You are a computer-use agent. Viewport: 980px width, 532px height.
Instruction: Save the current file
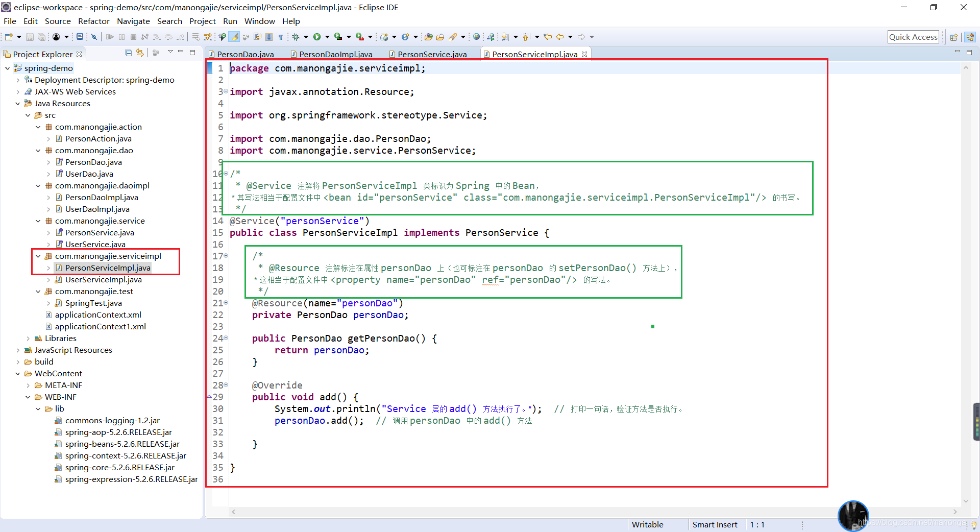(x=30, y=36)
